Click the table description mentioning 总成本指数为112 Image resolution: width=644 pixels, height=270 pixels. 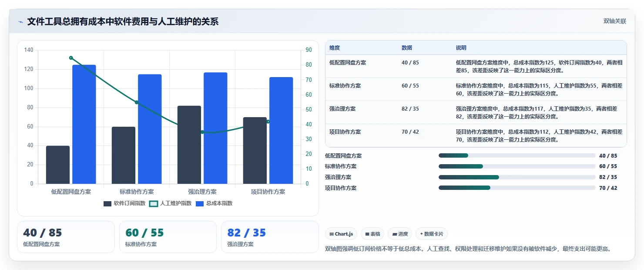point(539,136)
